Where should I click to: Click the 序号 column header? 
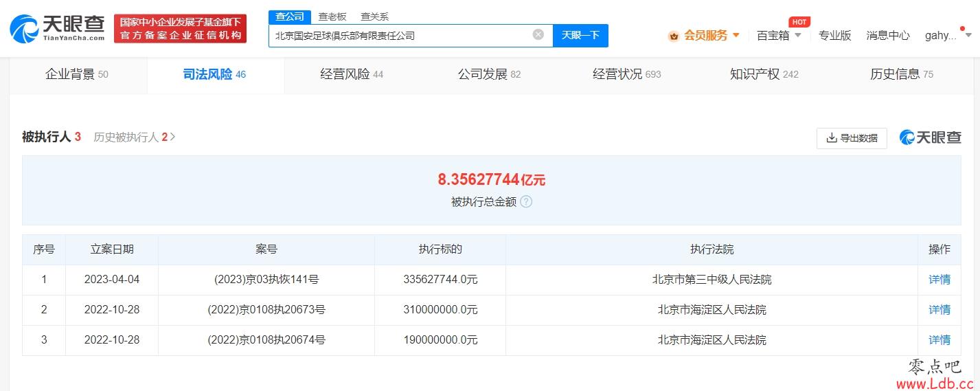tap(44, 249)
